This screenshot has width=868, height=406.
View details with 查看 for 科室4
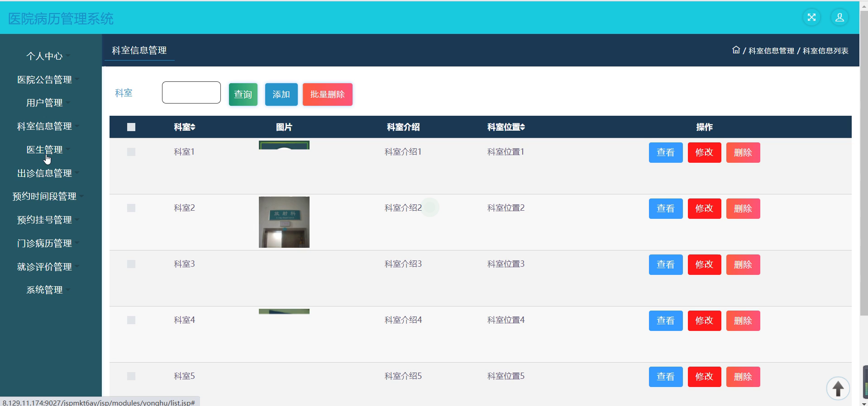[x=666, y=321]
